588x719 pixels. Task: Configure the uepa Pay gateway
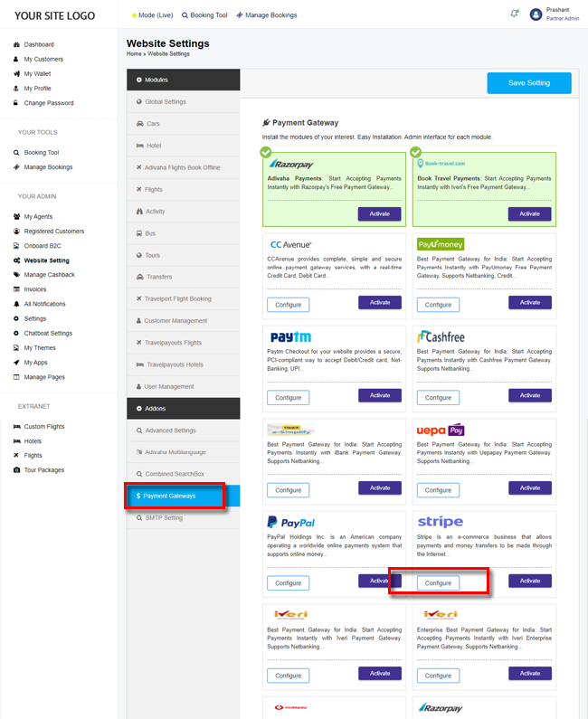point(438,490)
